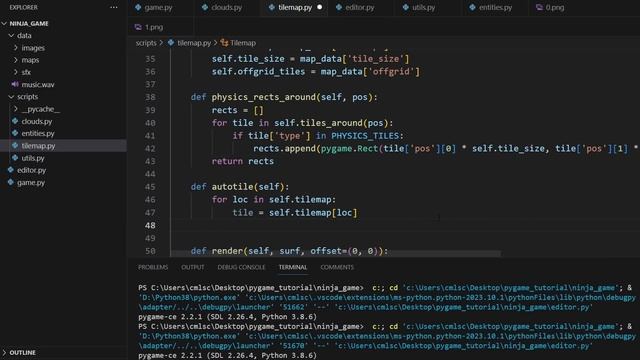
Task: Switch to the game.py editor tab
Action: point(158,7)
